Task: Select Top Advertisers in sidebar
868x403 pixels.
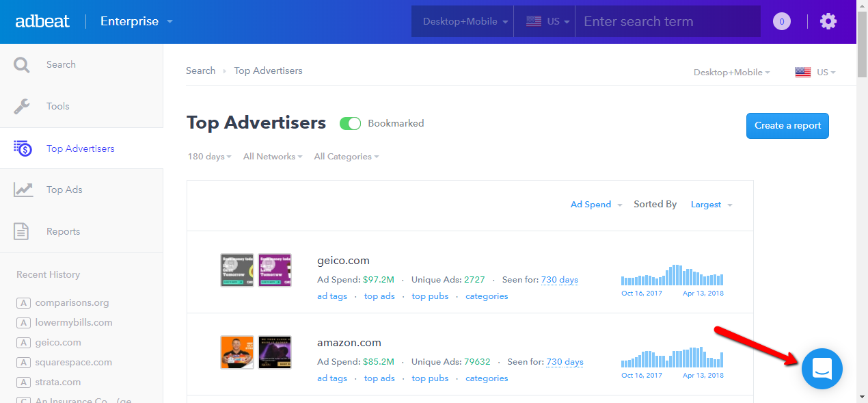Action: tap(81, 148)
